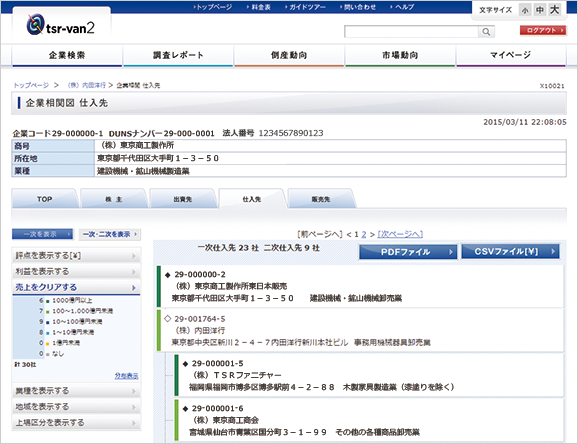The image size is (578, 444).
Task: Click breadcrumb トップページ link
Action: (x=31, y=85)
